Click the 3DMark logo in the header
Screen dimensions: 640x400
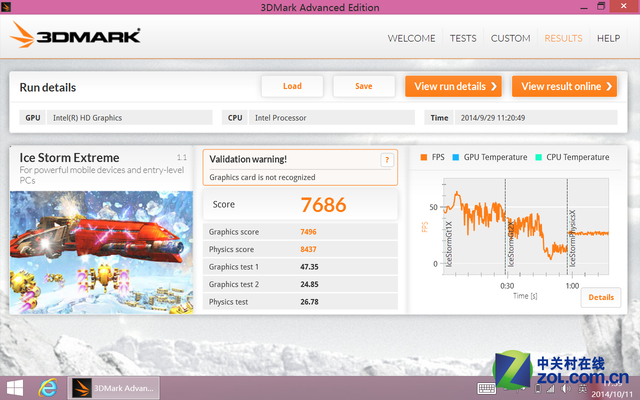76,39
